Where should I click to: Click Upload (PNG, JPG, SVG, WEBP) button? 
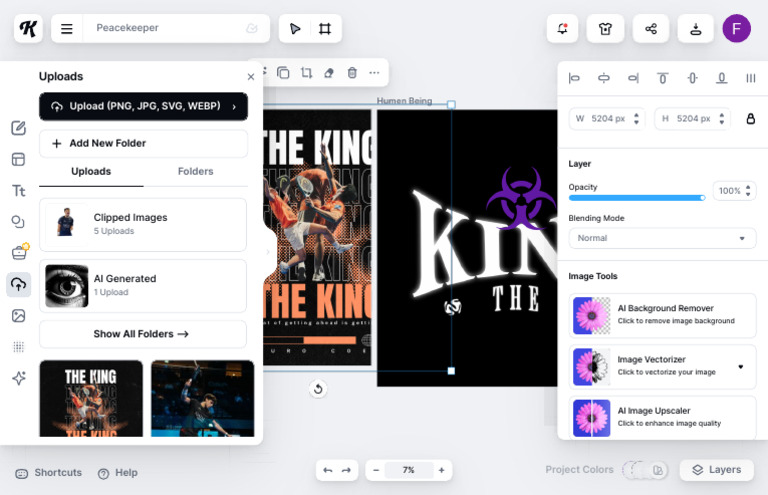tap(144, 106)
